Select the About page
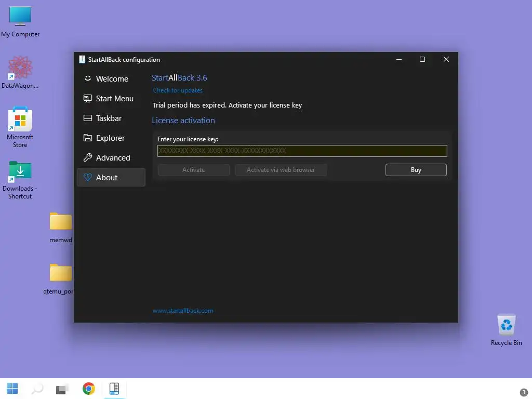The image size is (532, 399). click(x=111, y=177)
